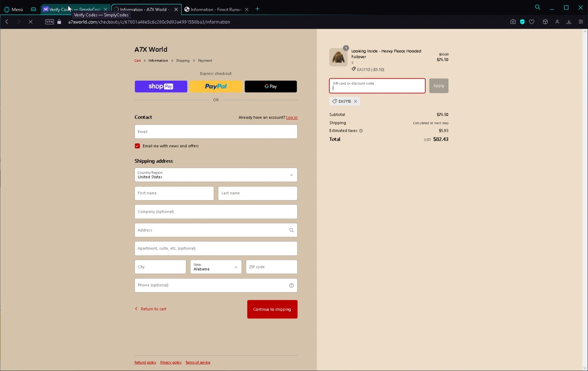Add page to bookmarks heart icon

click(532, 22)
